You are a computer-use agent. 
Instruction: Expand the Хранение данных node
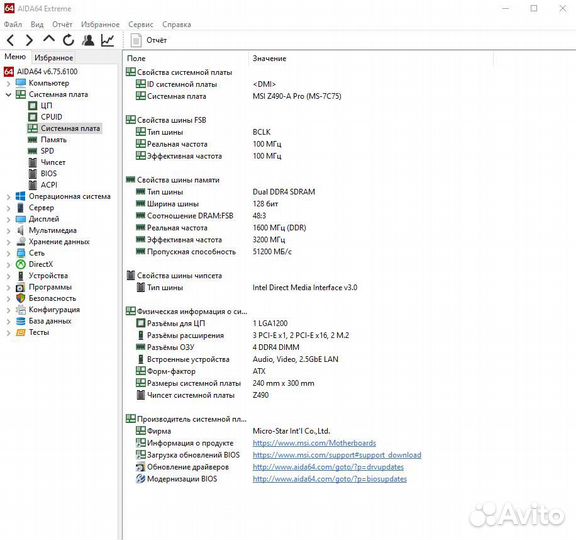coord(8,242)
